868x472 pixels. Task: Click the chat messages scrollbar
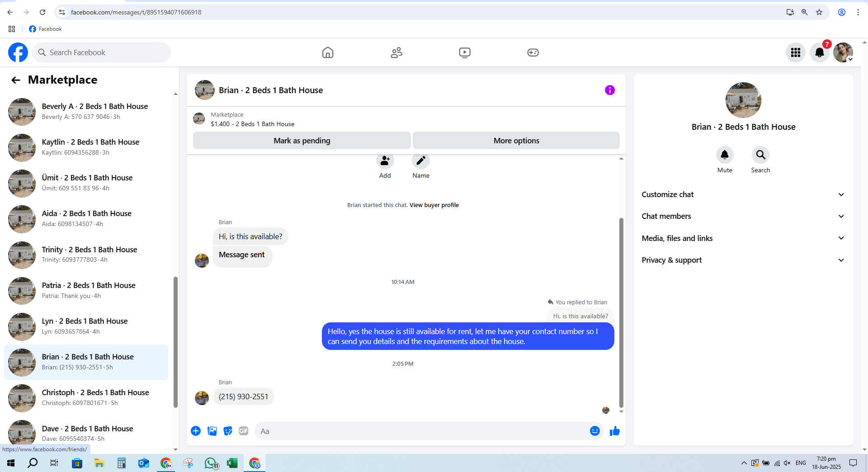point(621,312)
